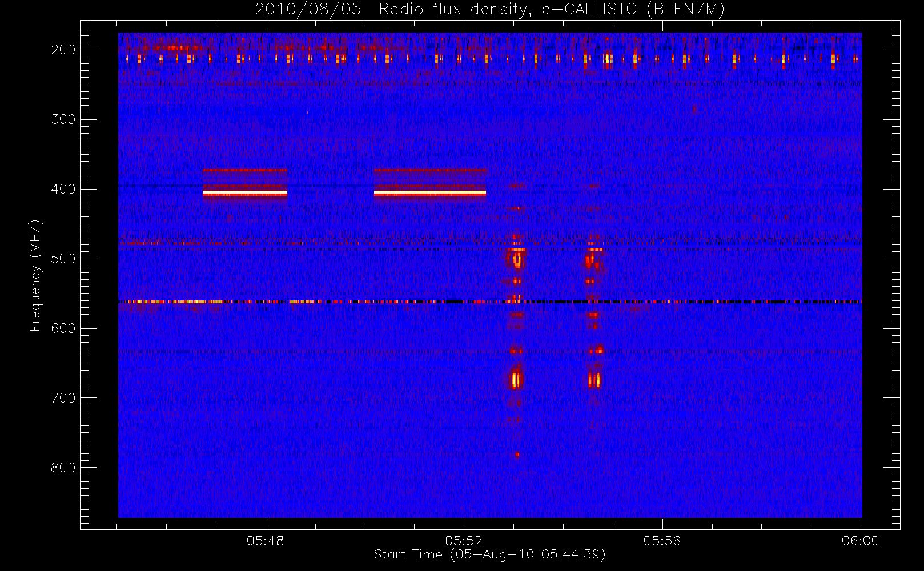The image size is (924, 571).
Task: Click the 800 MHz frequency tick label
Action: pyautogui.click(x=63, y=468)
